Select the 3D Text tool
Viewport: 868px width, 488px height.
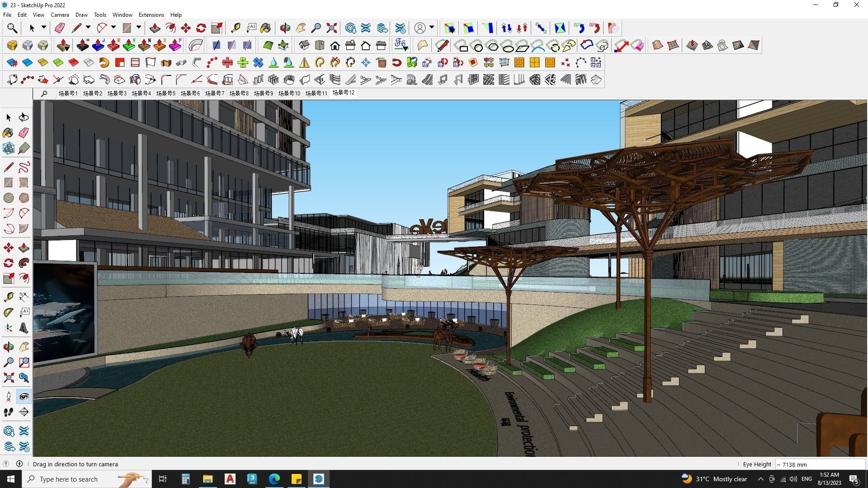point(24,328)
